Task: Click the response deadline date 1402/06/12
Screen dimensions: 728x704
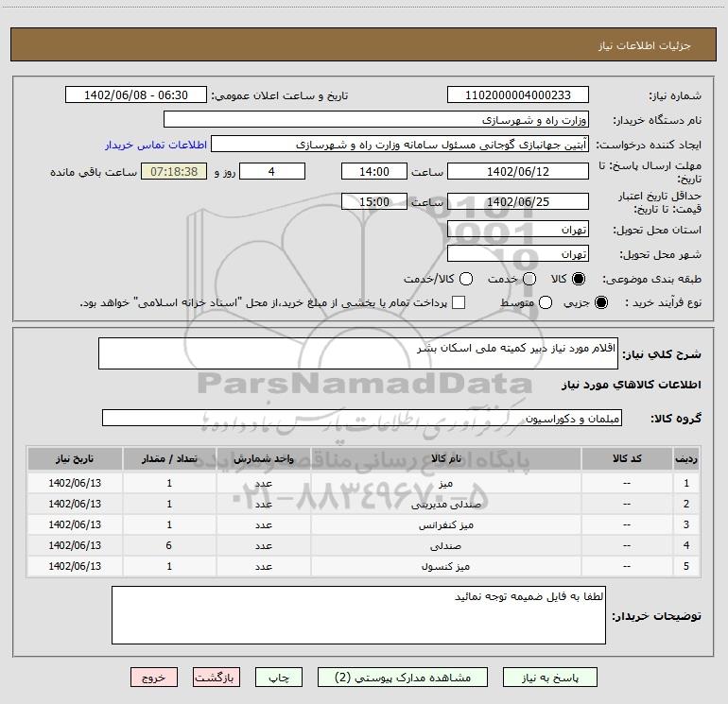Action: [x=518, y=171]
